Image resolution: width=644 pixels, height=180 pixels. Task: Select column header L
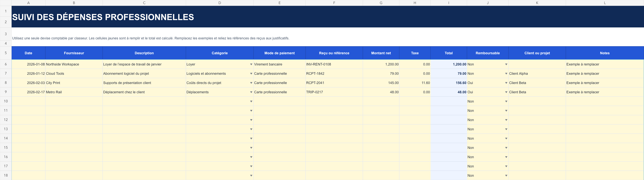(605, 3)
